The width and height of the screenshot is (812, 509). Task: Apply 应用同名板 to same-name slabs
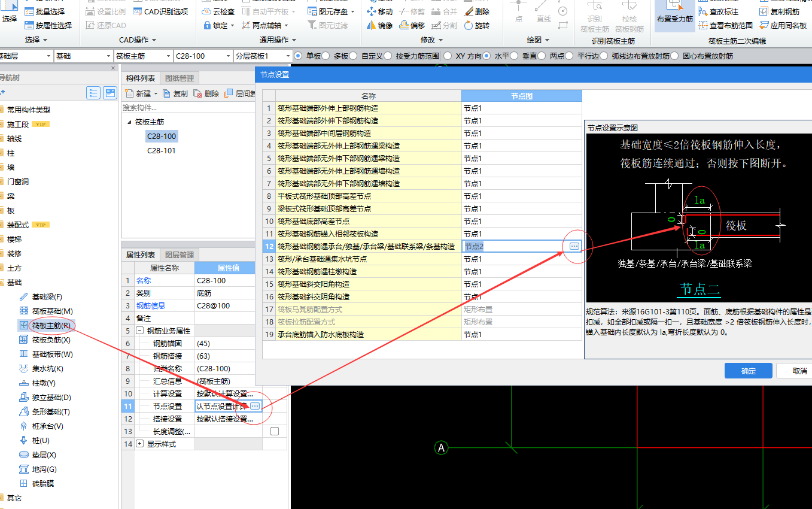click(783, 25)
